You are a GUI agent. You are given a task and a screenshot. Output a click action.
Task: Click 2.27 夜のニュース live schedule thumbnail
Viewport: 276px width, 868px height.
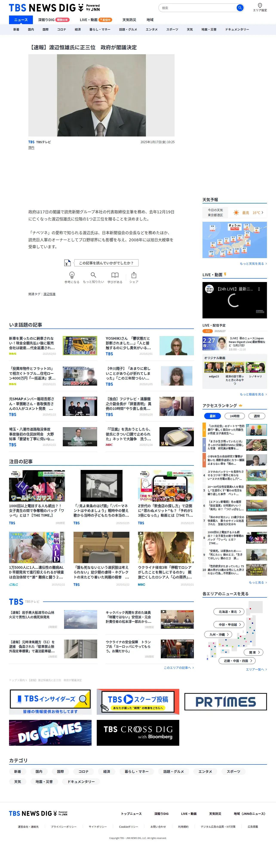click(214, 344)
